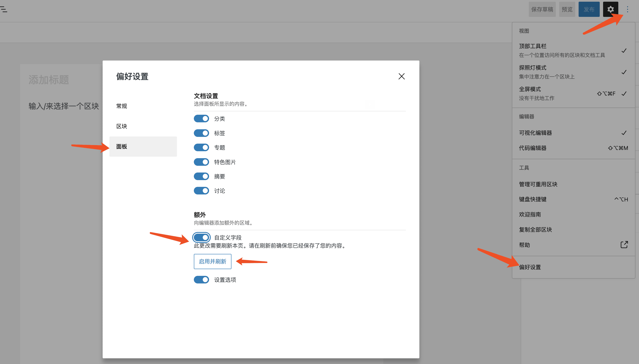Close the 偏好设置 dialog
The width and height of the screenshot is (639, 364).
pyautogui.click(x=401, y=76)
